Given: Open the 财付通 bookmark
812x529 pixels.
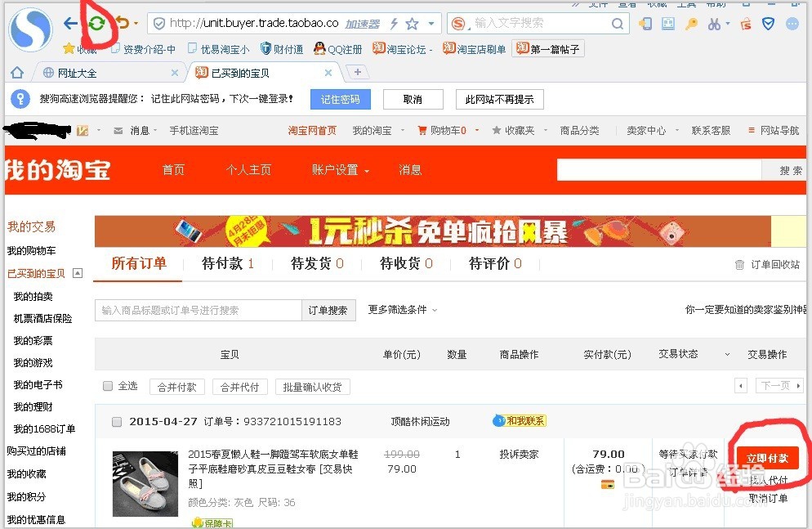Looking at the screenshot, I should click(x=282, y=49).
